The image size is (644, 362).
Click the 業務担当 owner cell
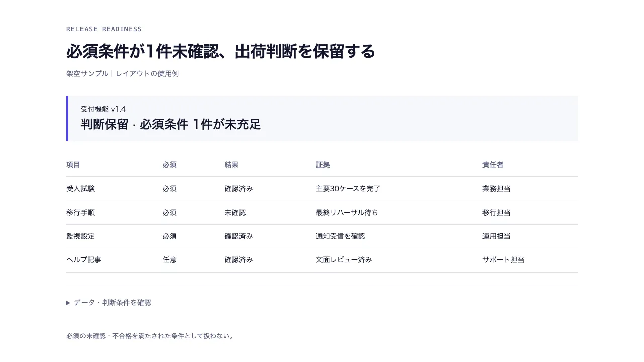click(x=497, y=189)
